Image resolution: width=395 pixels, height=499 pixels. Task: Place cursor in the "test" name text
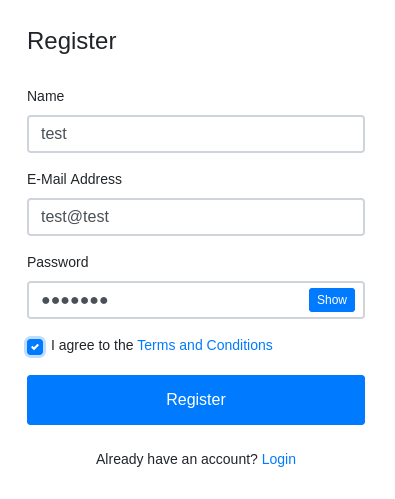point(54,134)
